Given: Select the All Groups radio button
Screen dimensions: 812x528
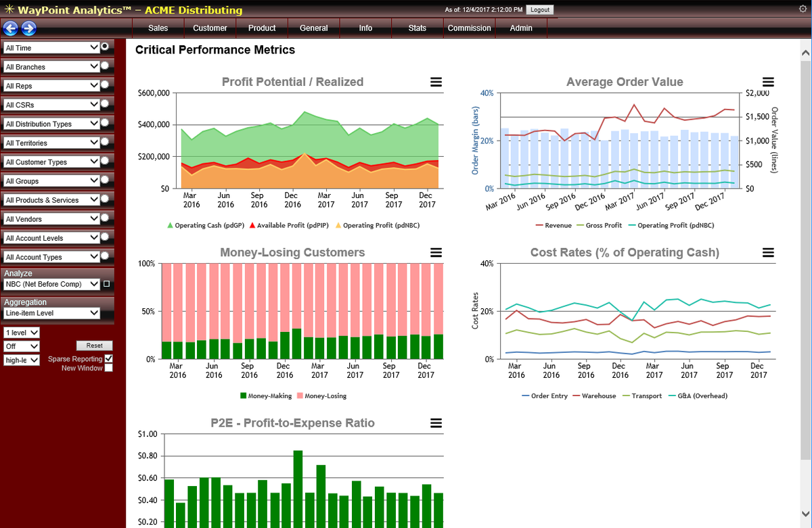Looking at the screenshot, I should point(106,180).
